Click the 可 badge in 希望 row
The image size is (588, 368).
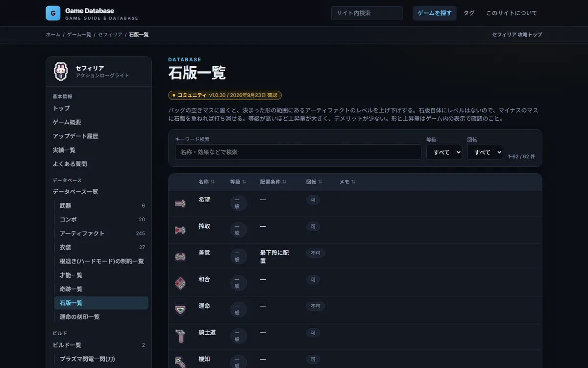(x=313, y=200)
